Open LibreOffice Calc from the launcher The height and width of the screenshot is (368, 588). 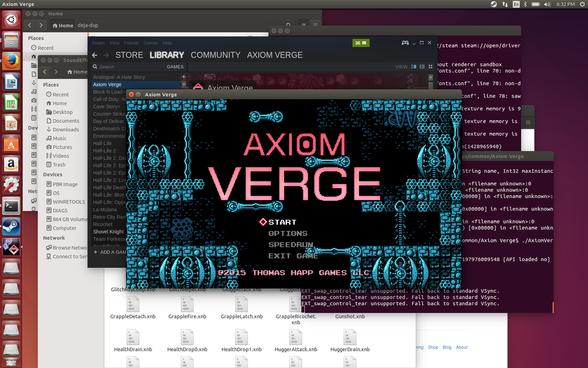11,102
